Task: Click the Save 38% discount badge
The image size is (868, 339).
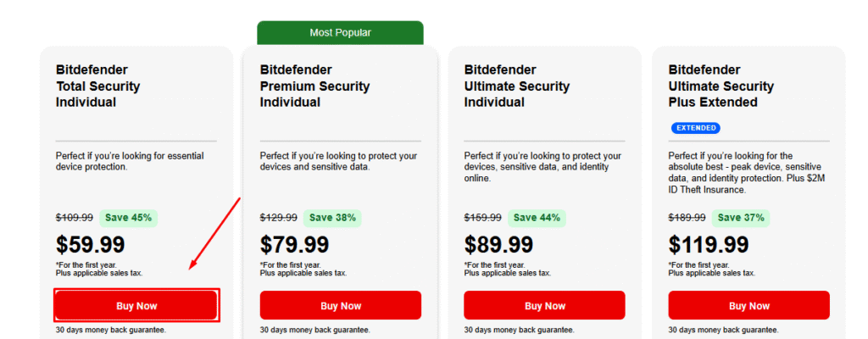Action: pos(332,218)
